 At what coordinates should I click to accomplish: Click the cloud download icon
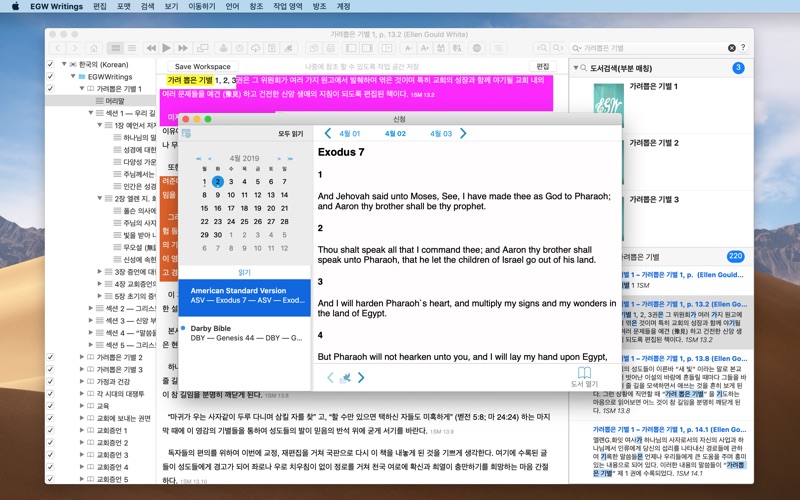pyautogui.click(x=255, y=48)
